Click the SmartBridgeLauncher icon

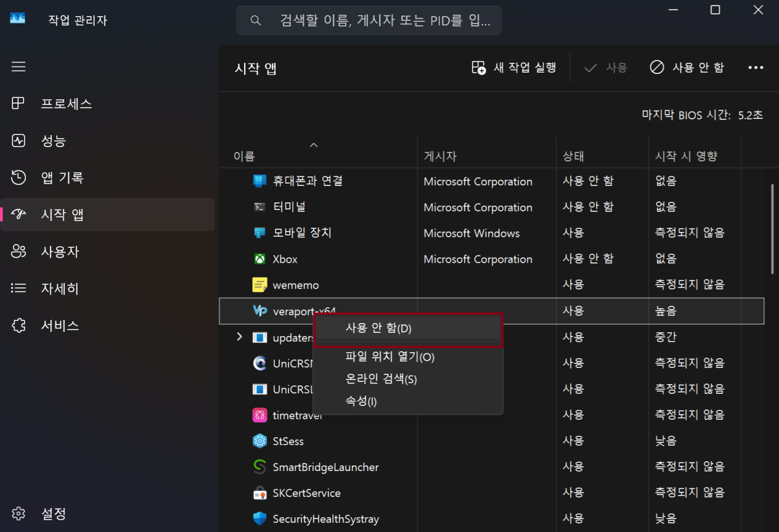click(x=260, y=467)
